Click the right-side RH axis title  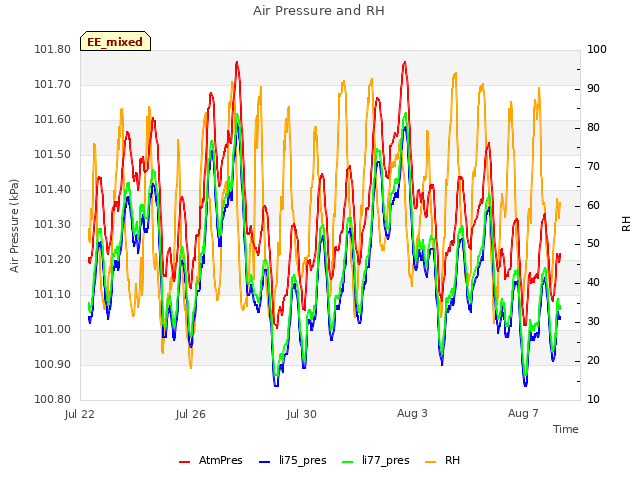tap(626, 224)
